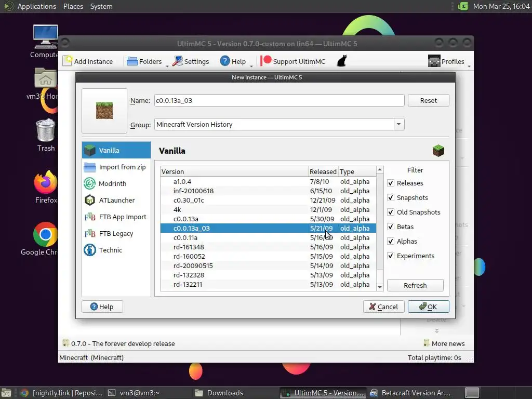
Task: Toggle the Releases filter checkbox
Action: click(391, 183)
